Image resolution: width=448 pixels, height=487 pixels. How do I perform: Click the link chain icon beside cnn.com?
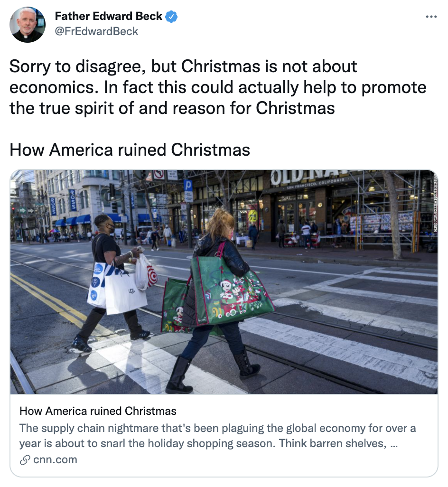25,460
